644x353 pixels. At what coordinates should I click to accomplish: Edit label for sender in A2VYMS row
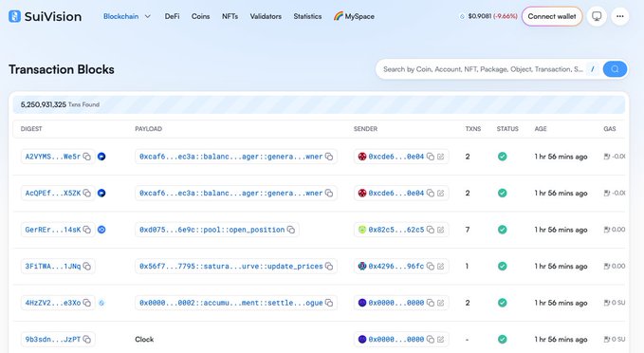441,157
